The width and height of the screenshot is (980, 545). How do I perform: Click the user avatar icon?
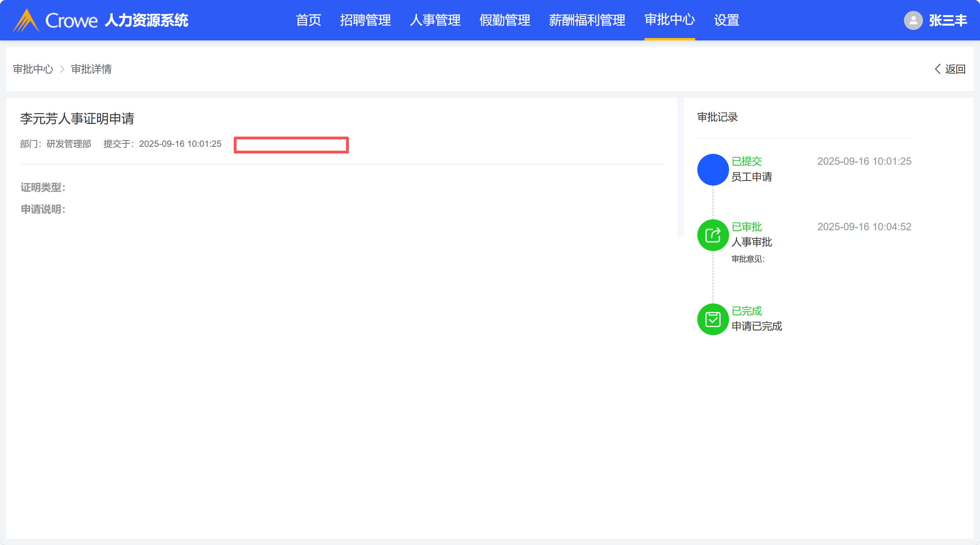tap(913, 20)
